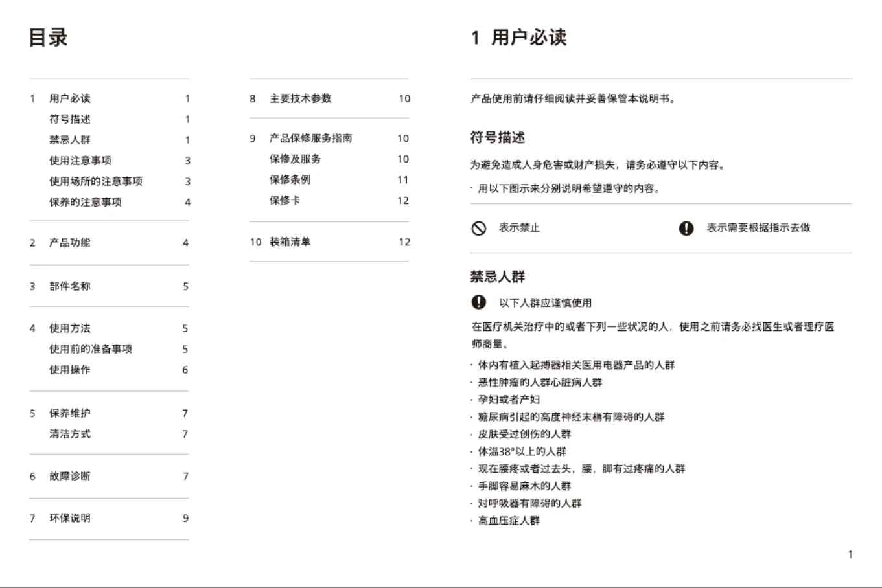
Task: Click the 目录 heading at top left
Action: tap(48, 38)
